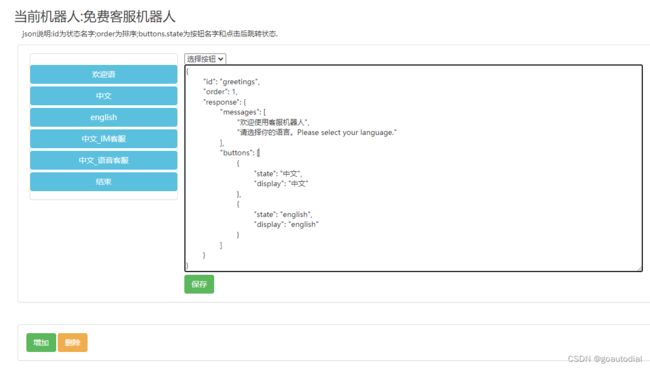Delete the state using the orange 删除 button
650x369 pixels.
click(x=73, y=342)
